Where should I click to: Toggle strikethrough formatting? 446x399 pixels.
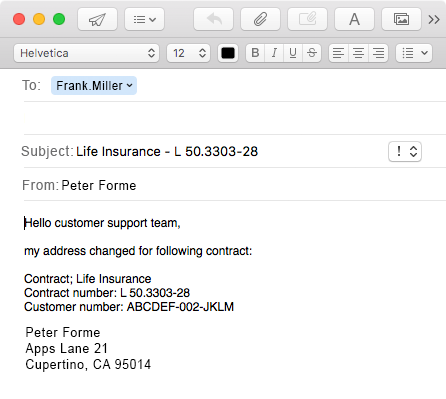click(x=312, y=53)
